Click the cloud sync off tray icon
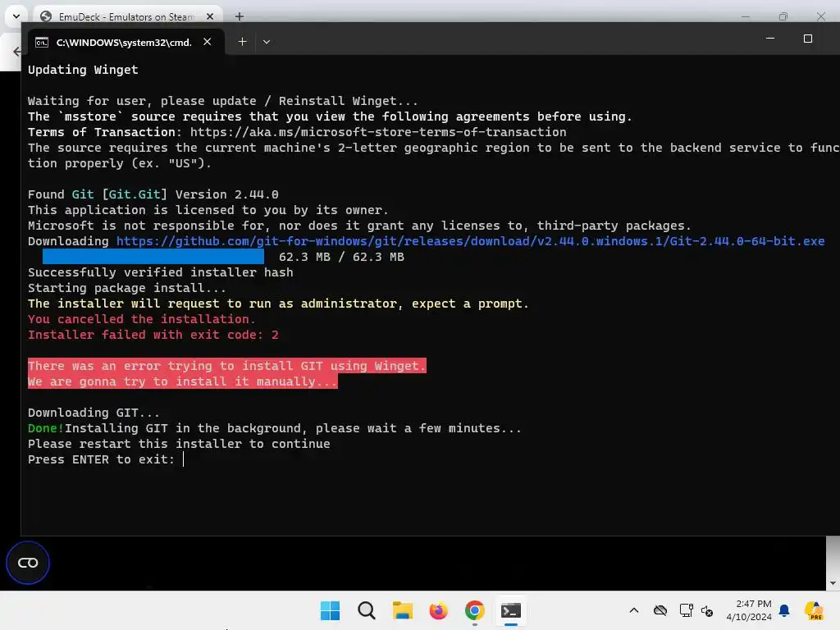 pos(660,610)
